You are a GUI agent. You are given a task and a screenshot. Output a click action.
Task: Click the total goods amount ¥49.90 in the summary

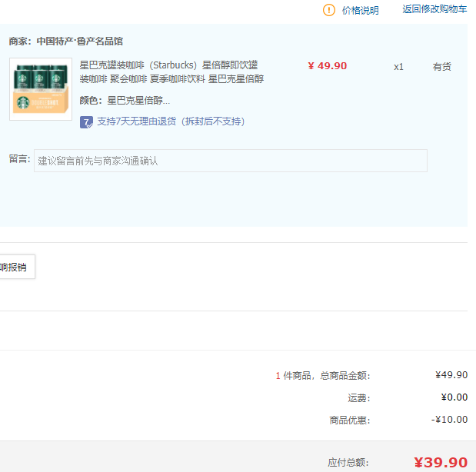451,375
